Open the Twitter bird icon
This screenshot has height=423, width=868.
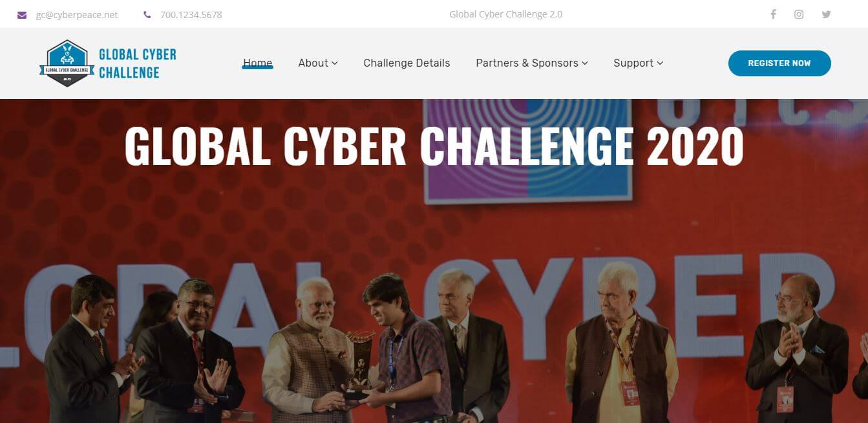(x=826, y=14)
